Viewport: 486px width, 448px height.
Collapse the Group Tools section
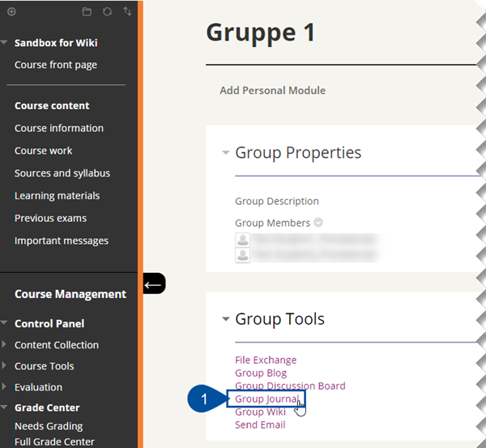point(226,318)
